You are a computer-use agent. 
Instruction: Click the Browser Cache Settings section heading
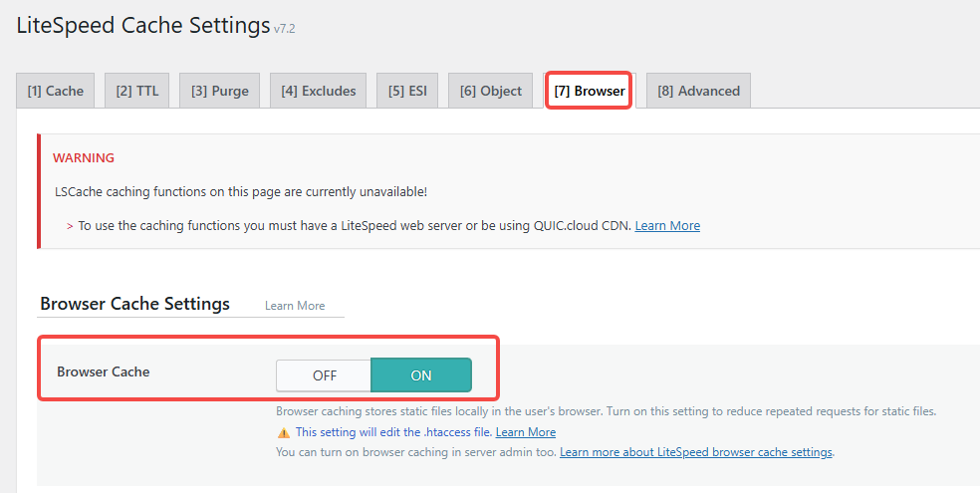coord(135,304)
